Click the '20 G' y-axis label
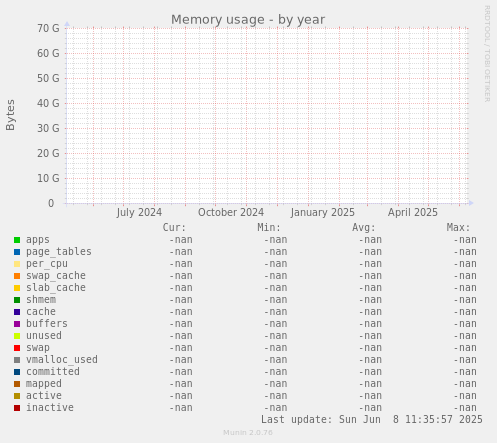This screenshot has width=497, height=443. click(x=48, y=153)
